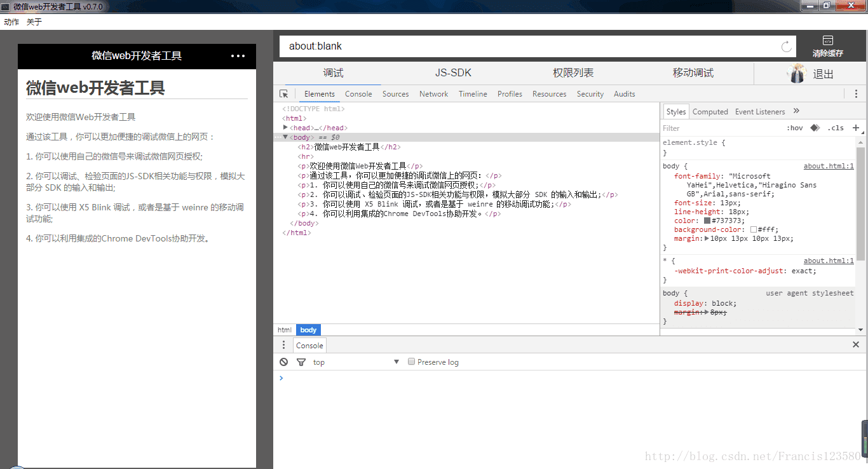Close the console drawer

856,344
